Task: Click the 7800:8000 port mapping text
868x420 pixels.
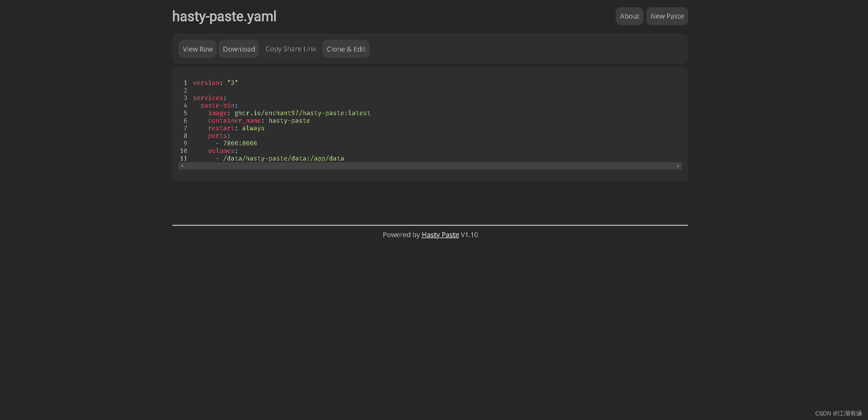Action: coord(240,143)
